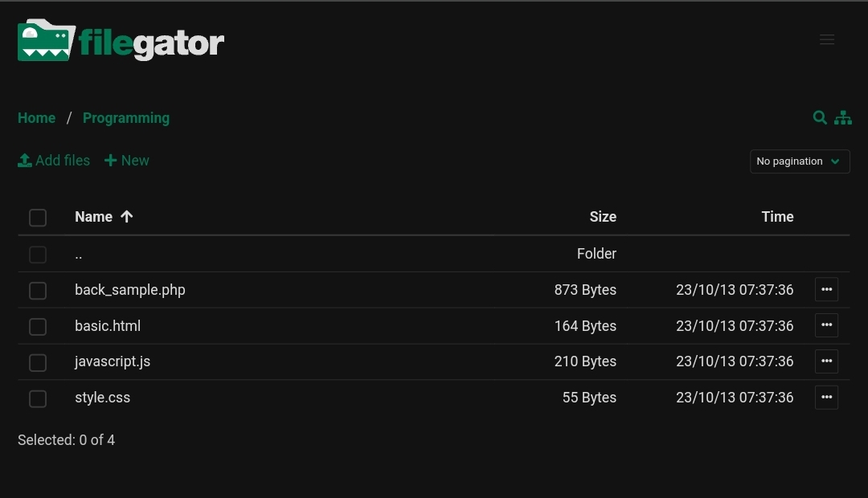This screenshot has width=868, height=498.
Task: Open the hamburger menu top right
Action: tap(827, 39)
